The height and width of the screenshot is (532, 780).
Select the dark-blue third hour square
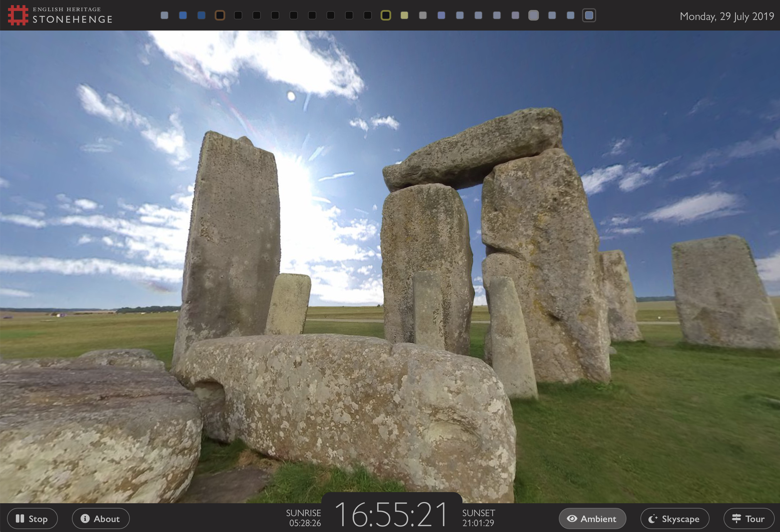coord(201,16)
